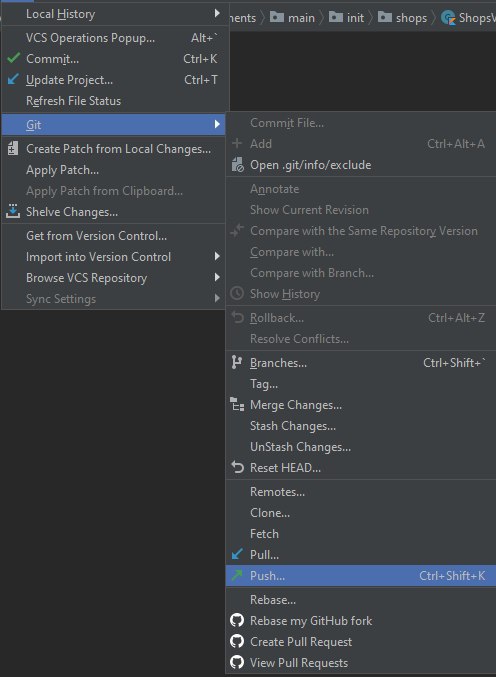
Task: Expand the Local History submenu arrow
Action: coord(217,13)
